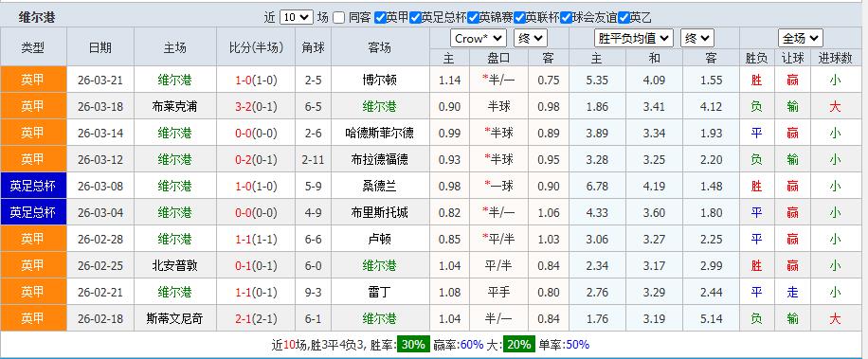Open away team 布拉德福德

click(x=380, y=160)
